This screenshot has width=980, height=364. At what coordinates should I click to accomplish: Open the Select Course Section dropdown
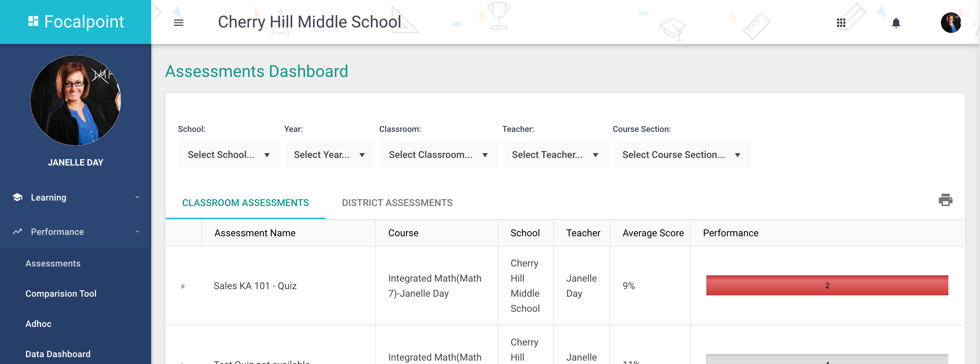point(682,155)
